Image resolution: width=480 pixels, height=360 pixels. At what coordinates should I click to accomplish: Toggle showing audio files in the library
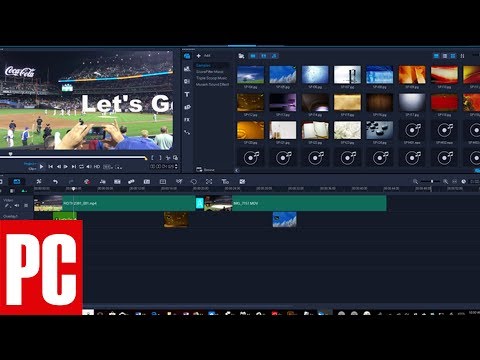point(274,56)
